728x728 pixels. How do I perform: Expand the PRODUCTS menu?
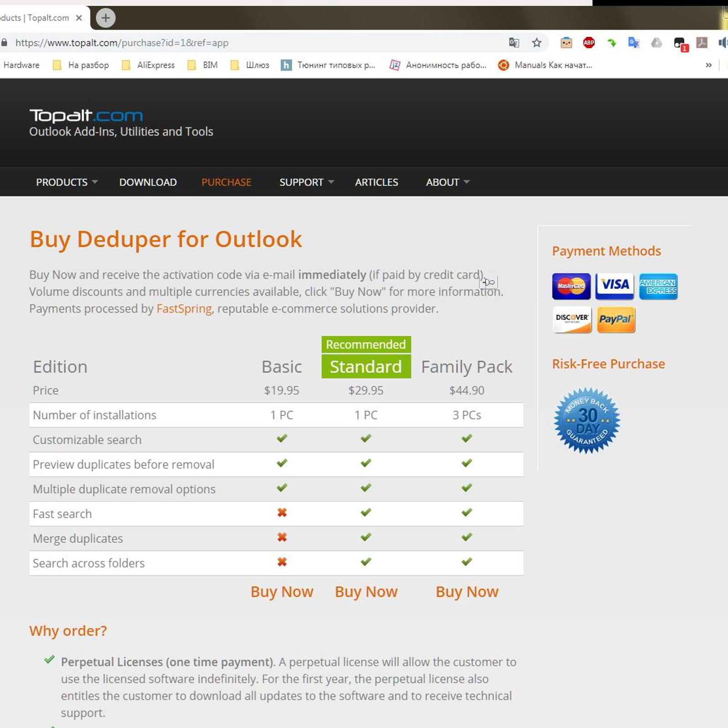point(66,182)
